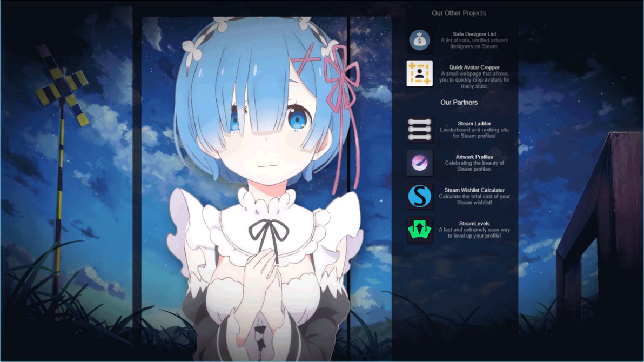Click the level up your profile description
This screenshot has width=644, height=362.
(475, 232)
